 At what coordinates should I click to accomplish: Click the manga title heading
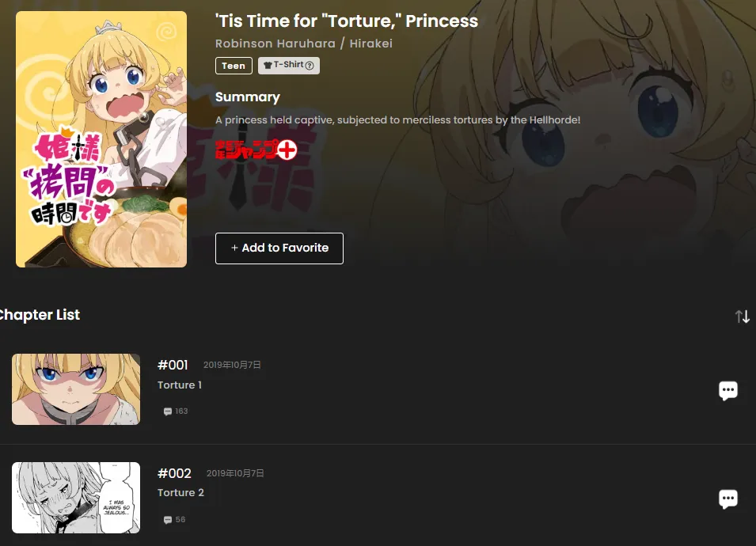(346, 21)
